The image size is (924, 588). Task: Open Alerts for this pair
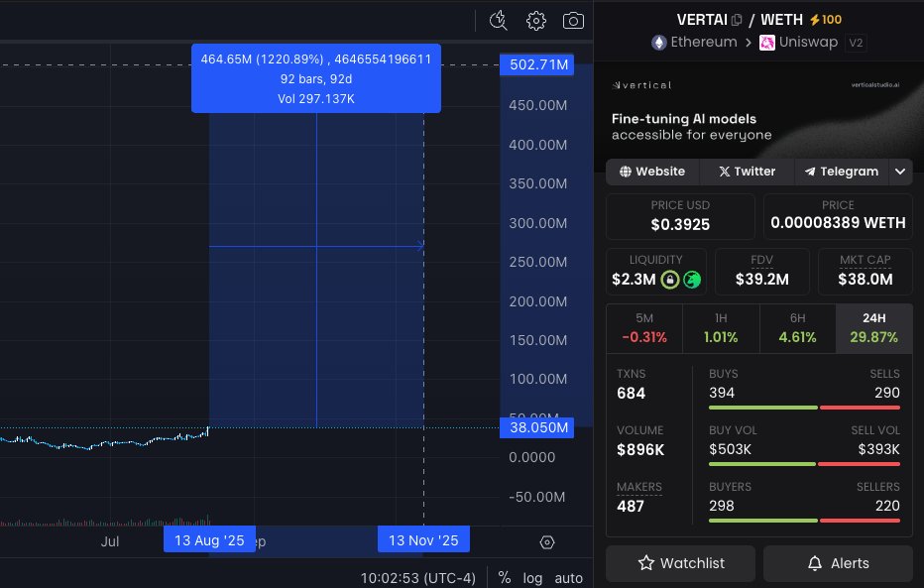coord(838,563)
